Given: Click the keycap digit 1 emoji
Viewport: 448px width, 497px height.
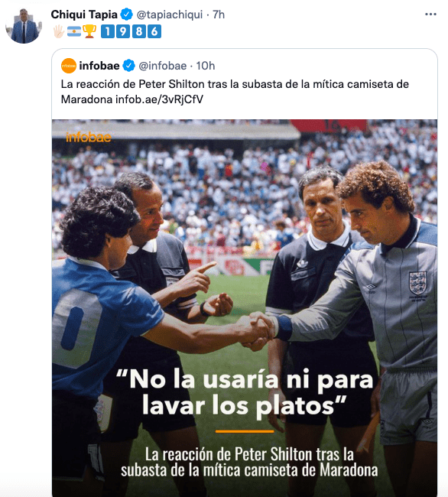Looking at the screenshot, I should click(108, 31).
